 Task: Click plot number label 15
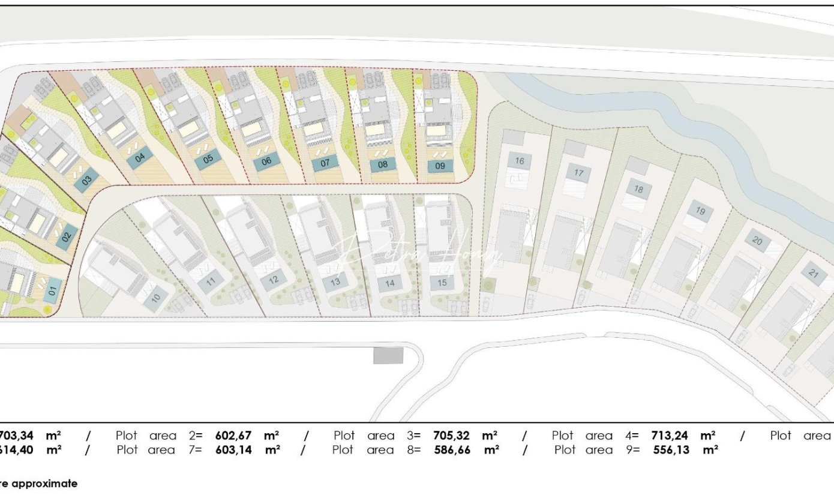point(442,283)
